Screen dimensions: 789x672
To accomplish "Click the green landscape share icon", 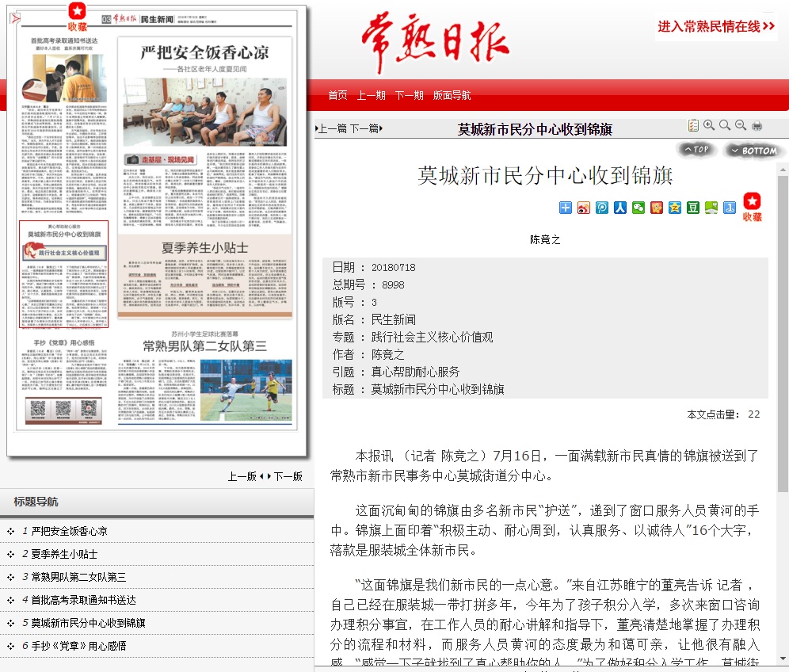I will click(x=711, y=208).
